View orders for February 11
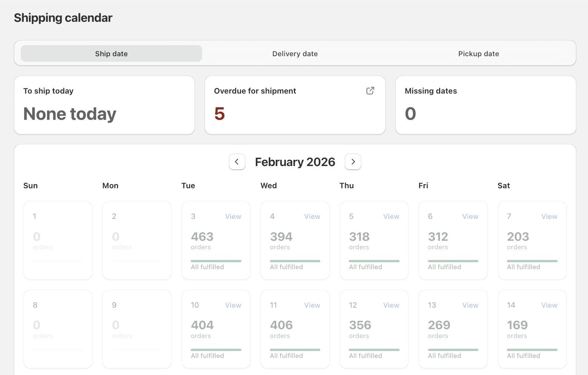 [312, 305]
